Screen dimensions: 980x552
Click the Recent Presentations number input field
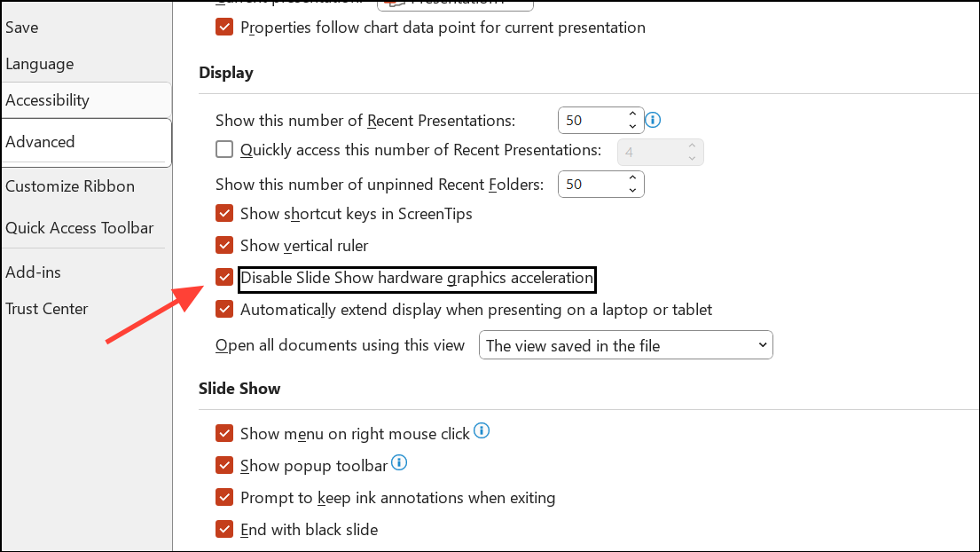pos(590,119)
